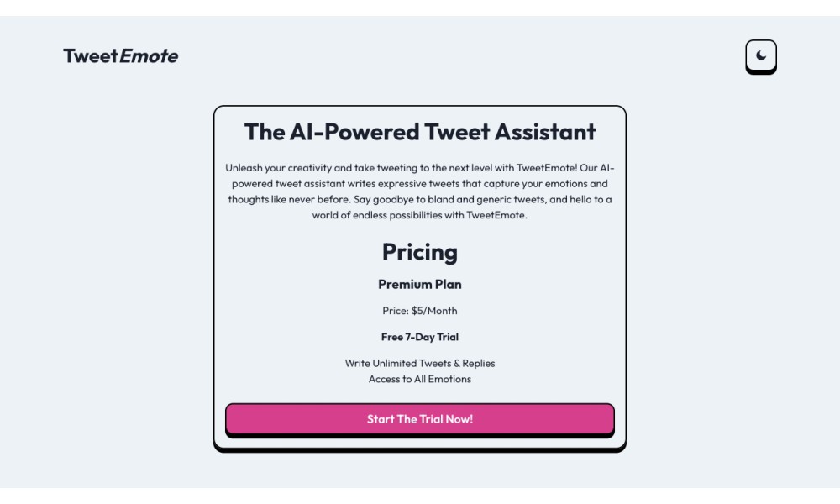Click the word "Unlimited" in the features list
The image size is (840, 504).
pos(395,364)
